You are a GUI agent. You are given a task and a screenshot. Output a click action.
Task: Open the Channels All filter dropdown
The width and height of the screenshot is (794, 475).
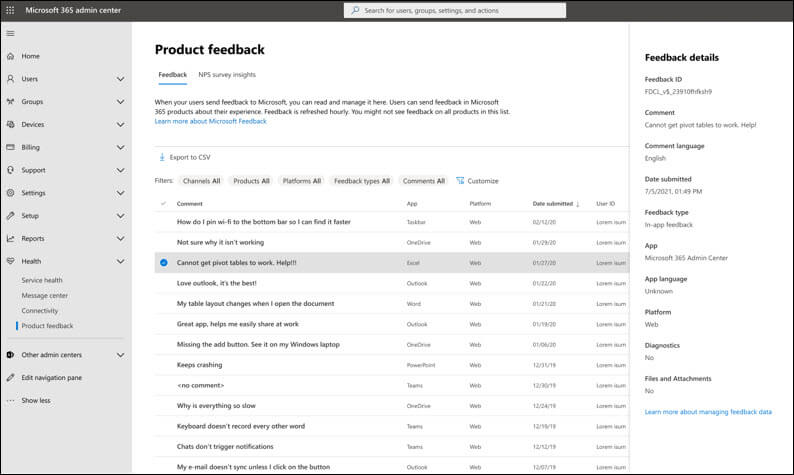pos(202,181)
